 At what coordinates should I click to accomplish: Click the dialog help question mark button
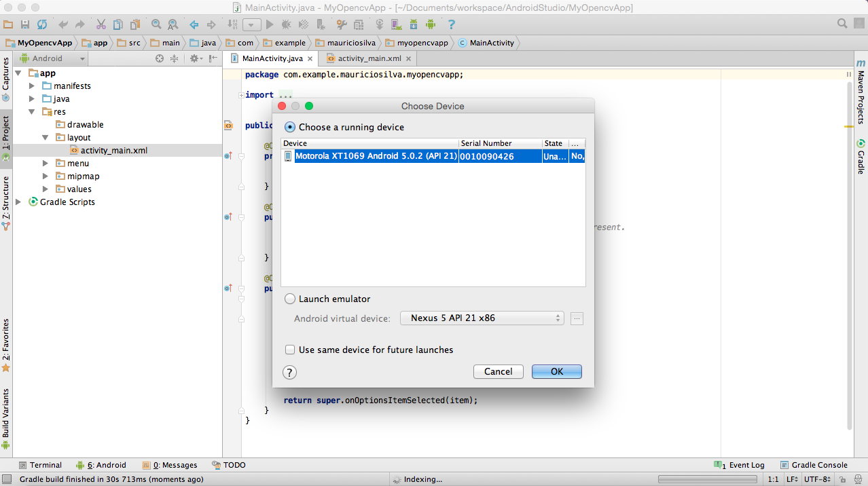[289, 372]
